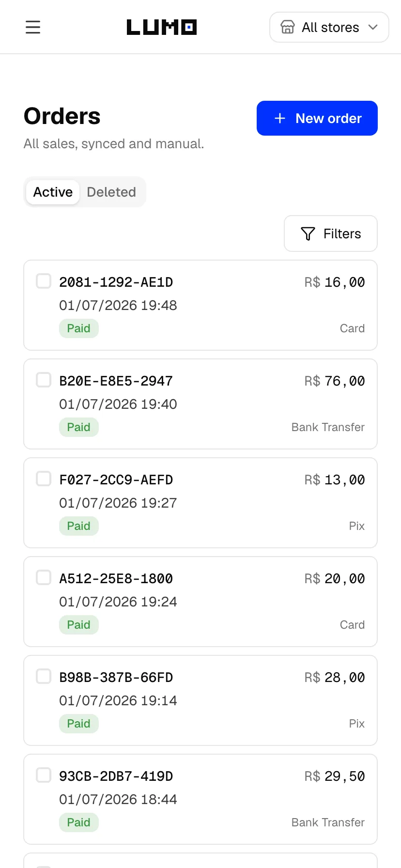Check the B20E-E8E5-2947 order box
The width and height of the screenshot is (401, 868).
tap(44, 380)
